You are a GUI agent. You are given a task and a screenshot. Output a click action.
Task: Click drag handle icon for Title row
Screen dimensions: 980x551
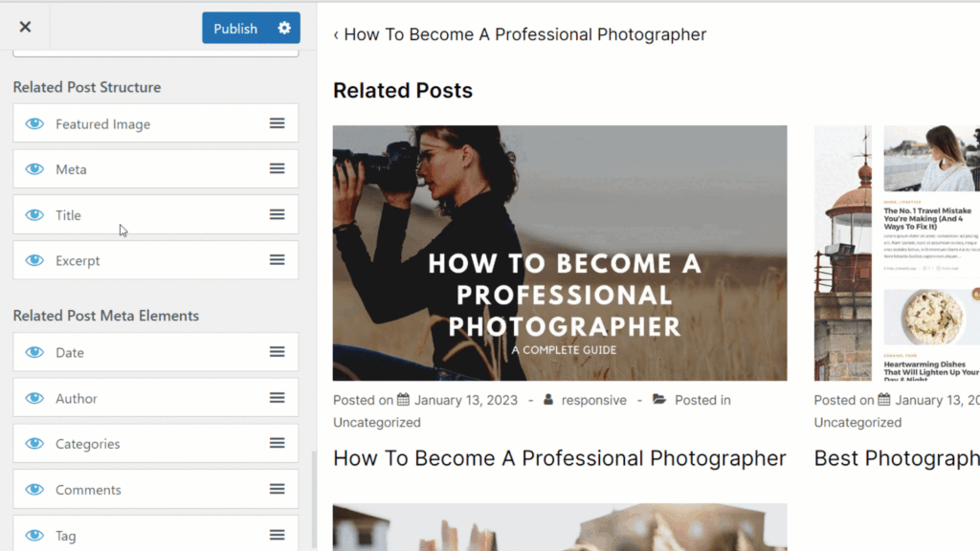point(277,215)
